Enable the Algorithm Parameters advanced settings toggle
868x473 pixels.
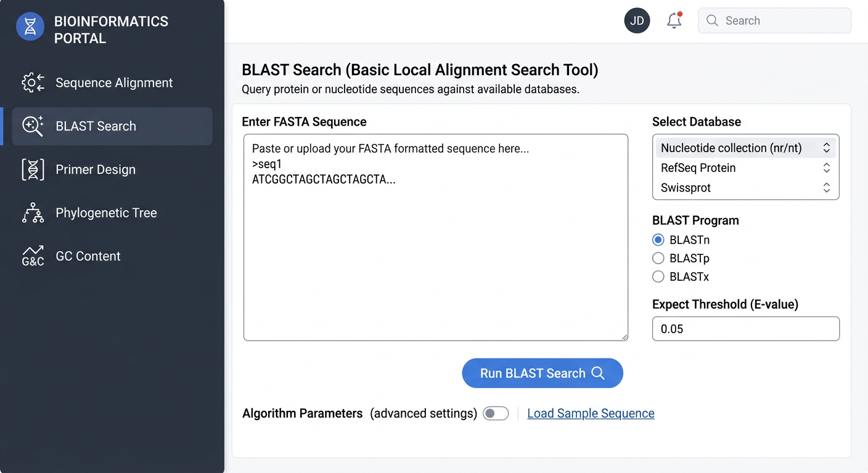point(496,413)
